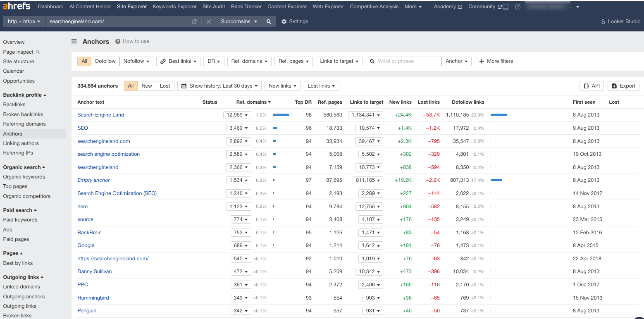This screenshot has height=319, width=644.
Task: Expand the Best links dropdown
Action: (178, 61)
